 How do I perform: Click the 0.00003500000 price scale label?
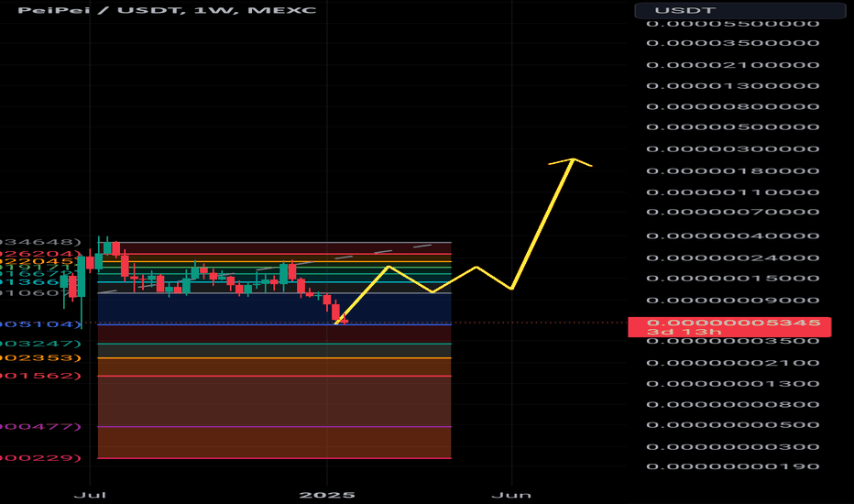732,43
